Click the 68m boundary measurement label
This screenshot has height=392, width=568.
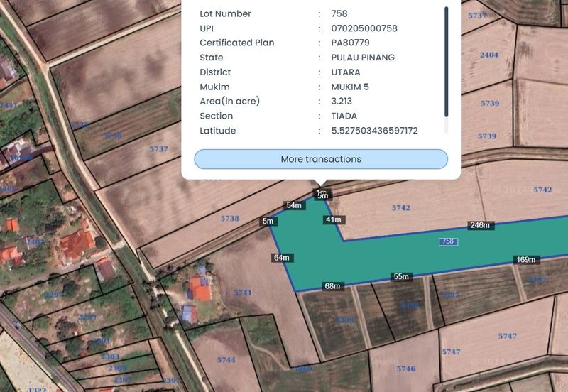[x=332, y=286]
